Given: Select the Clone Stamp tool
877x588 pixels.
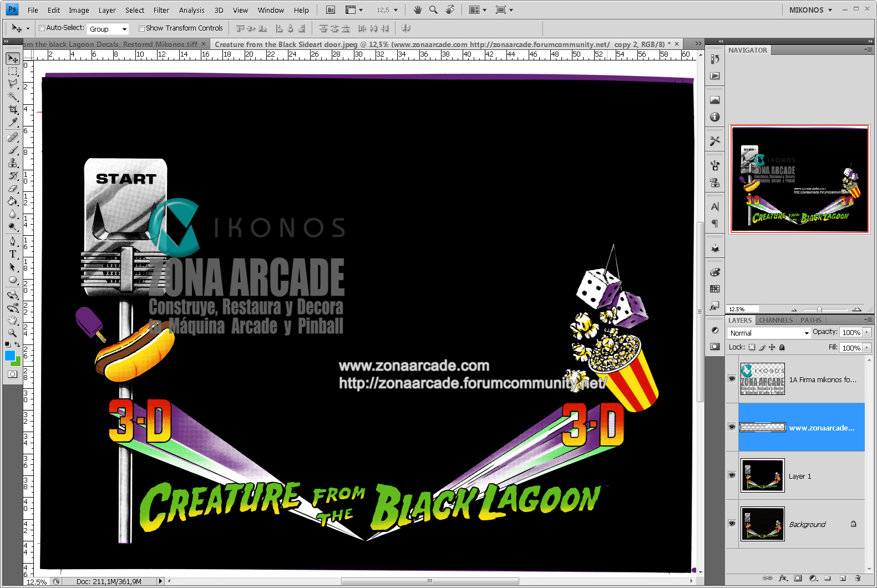Looking at the screenshot, I should 13,163.
